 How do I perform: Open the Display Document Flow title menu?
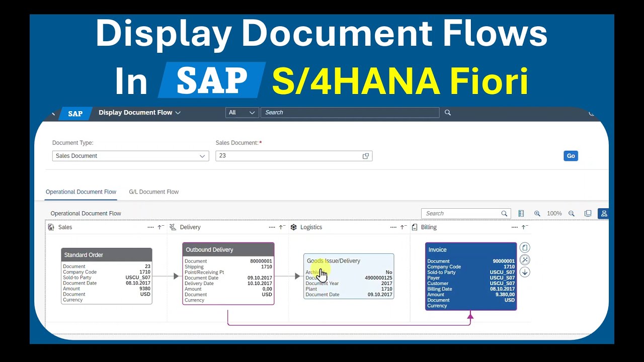pyautogui.click(x=139, y=113)
